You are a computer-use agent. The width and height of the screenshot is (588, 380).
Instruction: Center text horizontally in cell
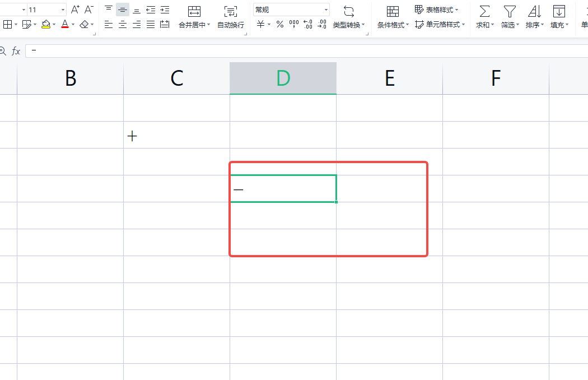coord(123,24)
